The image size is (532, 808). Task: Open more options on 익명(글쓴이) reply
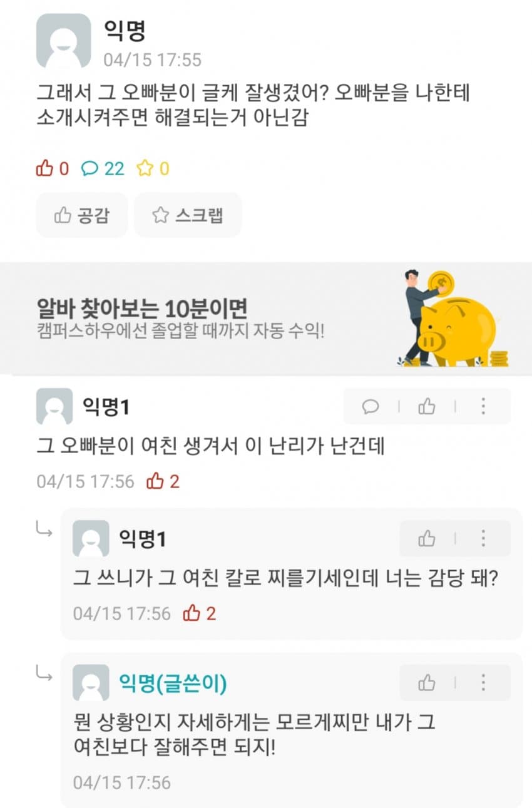point(483,682)
